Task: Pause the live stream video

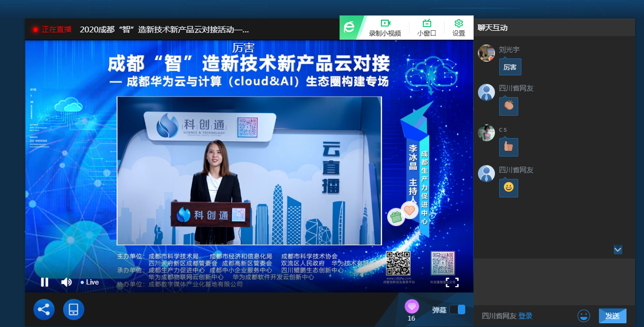Action: pos(45,282)
